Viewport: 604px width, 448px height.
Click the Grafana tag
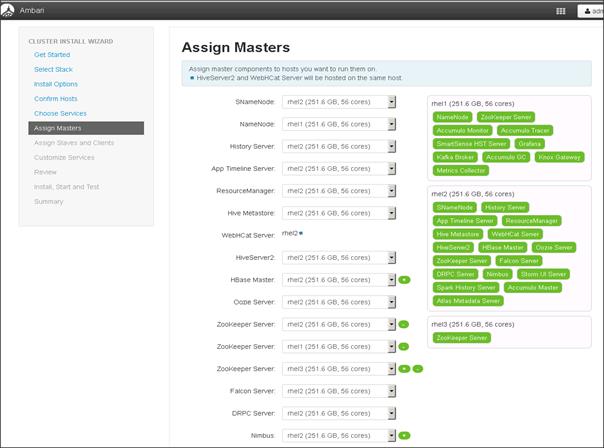[x=529, y=144]
